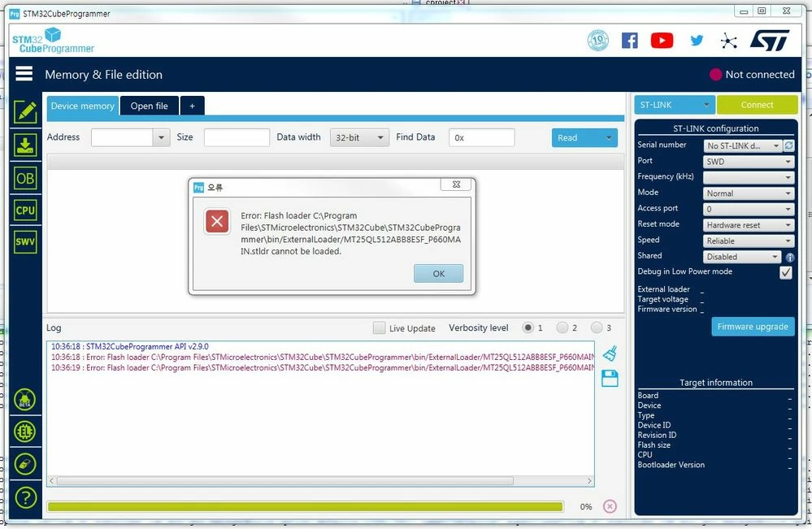This screenshot has width=812, height=529.
Task: Open the Erasing & Programming download icon
Action: [x=25, y=145]
